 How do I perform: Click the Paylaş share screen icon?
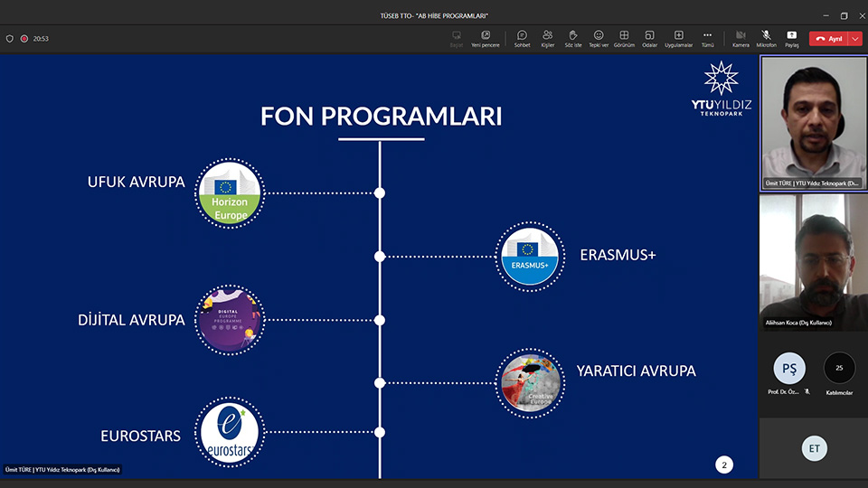point(792,38)
